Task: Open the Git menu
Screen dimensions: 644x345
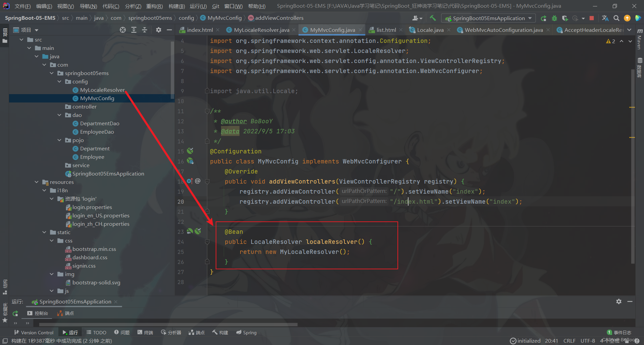Action: coord(216,6)
